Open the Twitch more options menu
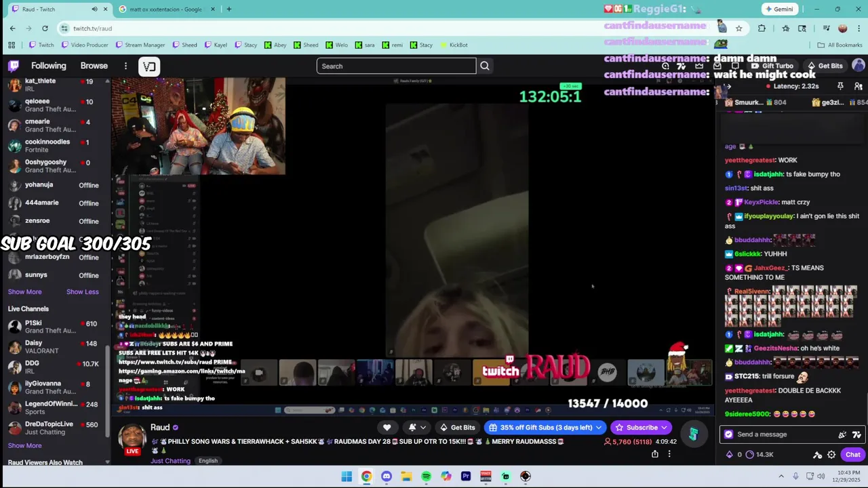868x488 pixels. click(x=125, y=66)
